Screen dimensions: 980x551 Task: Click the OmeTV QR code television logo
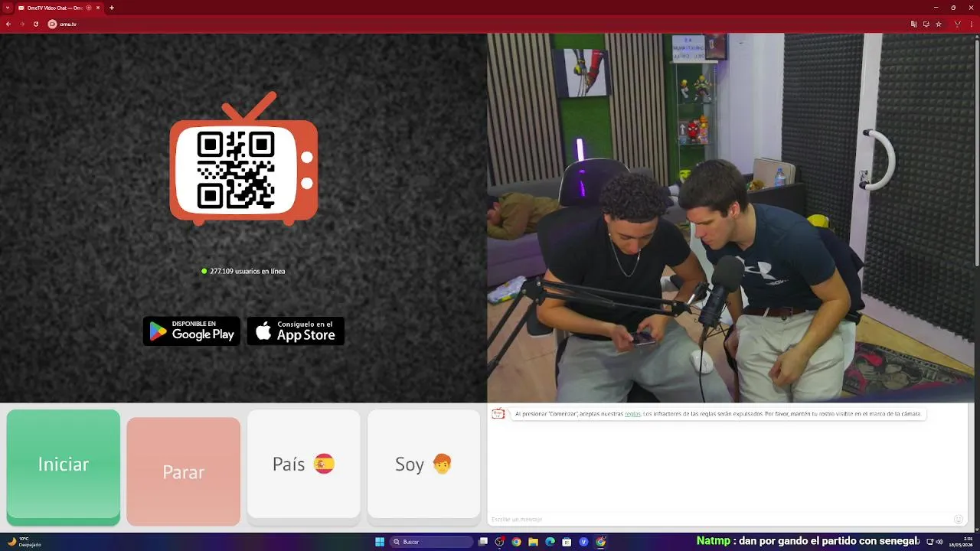point(243,159)
